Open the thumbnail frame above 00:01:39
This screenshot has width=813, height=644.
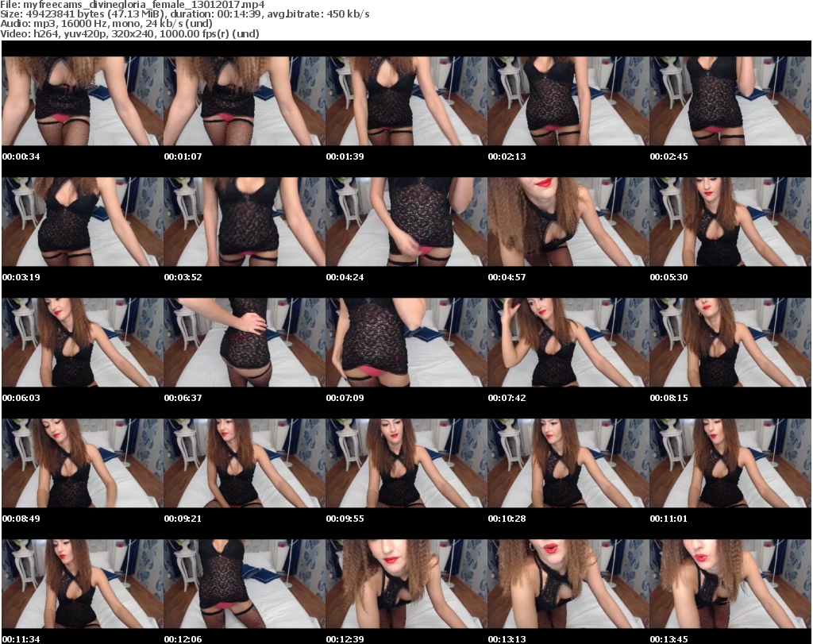(x=406, y=101)
